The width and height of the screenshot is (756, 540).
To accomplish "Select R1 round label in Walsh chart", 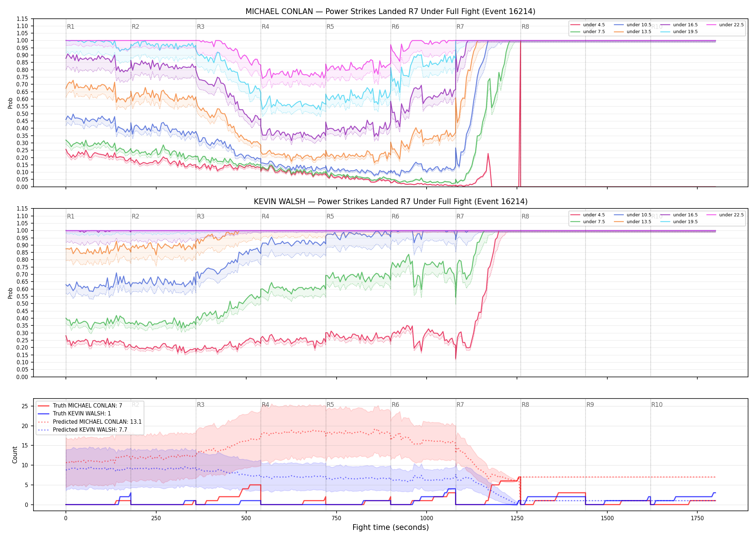I will [71, 216].
